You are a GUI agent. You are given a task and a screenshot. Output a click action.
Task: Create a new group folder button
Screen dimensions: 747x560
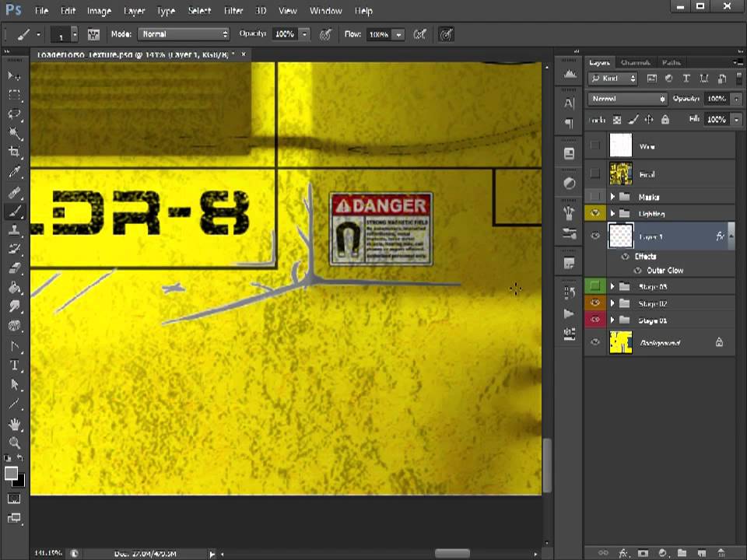682,553
